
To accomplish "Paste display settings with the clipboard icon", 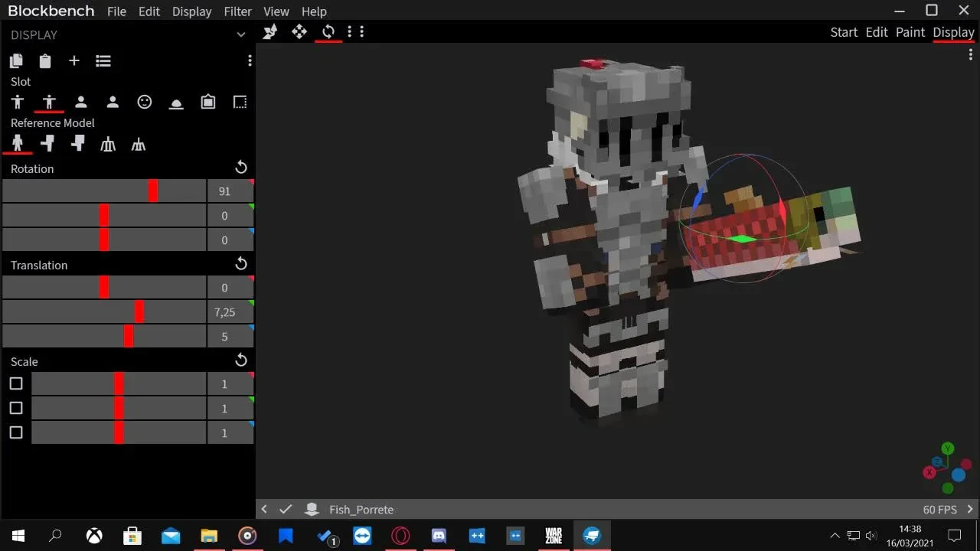I will 45,61.
